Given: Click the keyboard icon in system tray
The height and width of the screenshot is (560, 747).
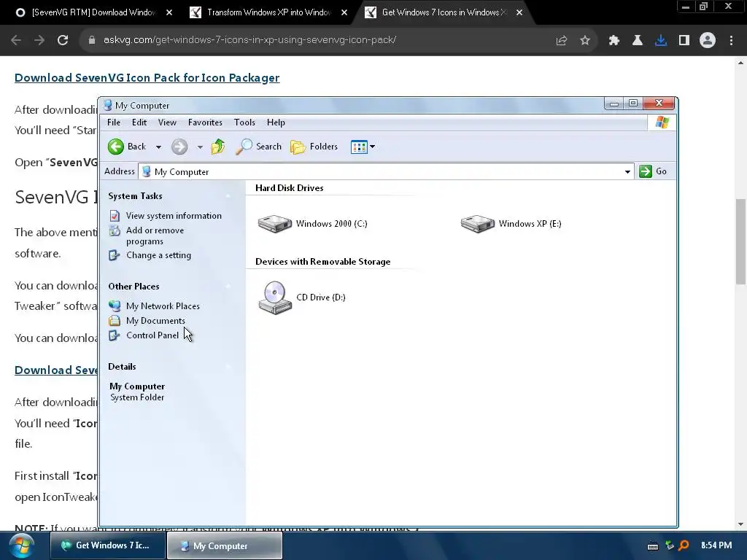Looking at the screenshot, I should [653, 546].
